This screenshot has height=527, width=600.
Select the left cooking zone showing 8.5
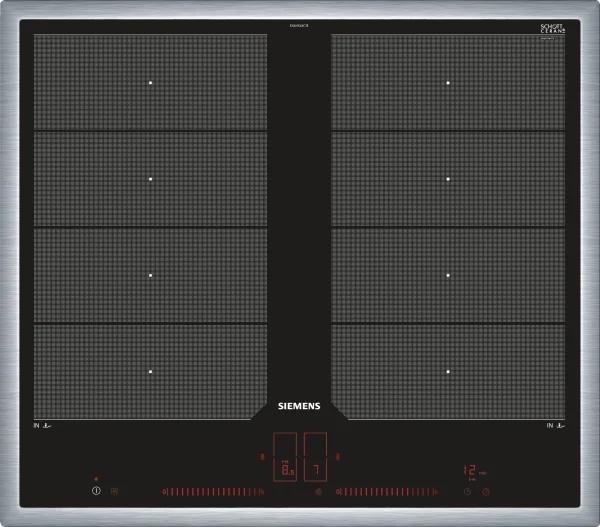285,457
